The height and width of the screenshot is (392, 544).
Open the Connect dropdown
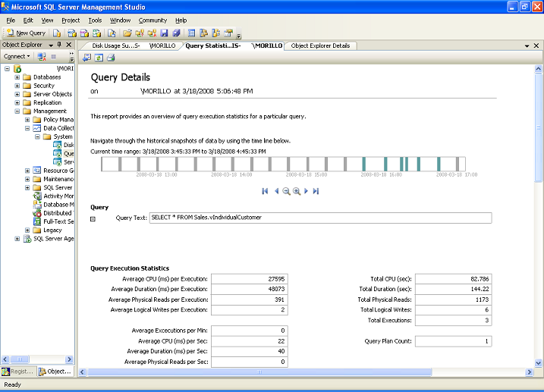(17, 57)
